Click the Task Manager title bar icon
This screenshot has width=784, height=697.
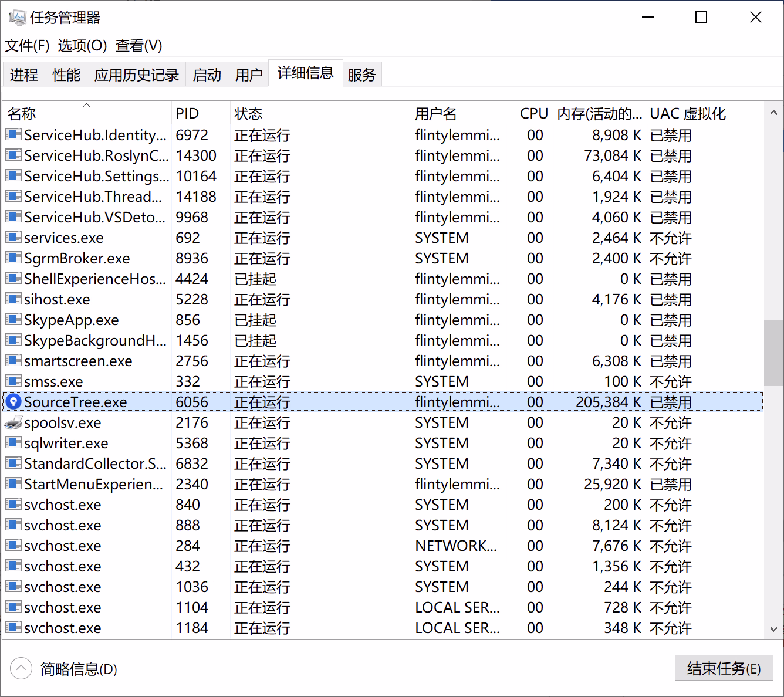16,18
